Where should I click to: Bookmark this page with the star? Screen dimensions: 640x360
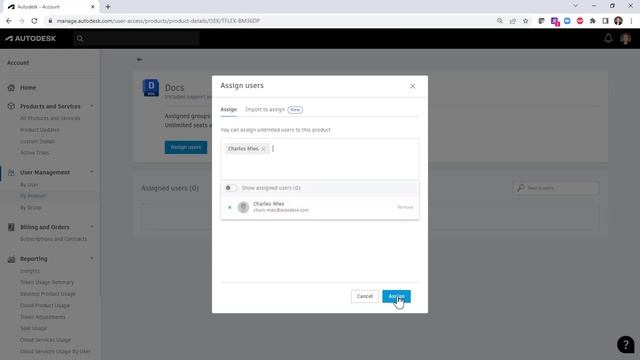[525, 21]
